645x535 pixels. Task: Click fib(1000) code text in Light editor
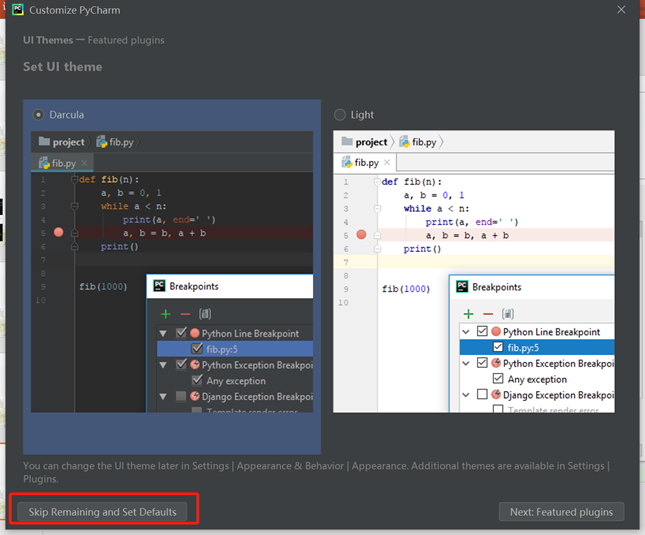click(x=406, y=289)
